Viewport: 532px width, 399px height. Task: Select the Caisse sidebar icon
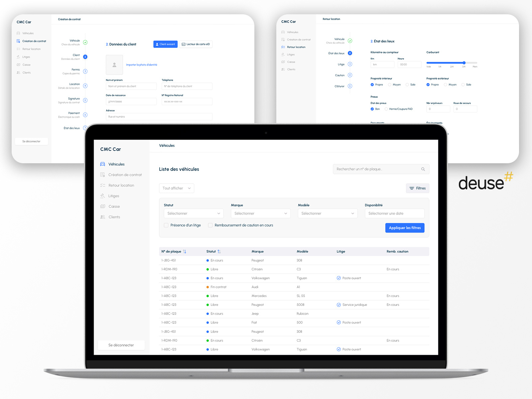click(103, 206)
